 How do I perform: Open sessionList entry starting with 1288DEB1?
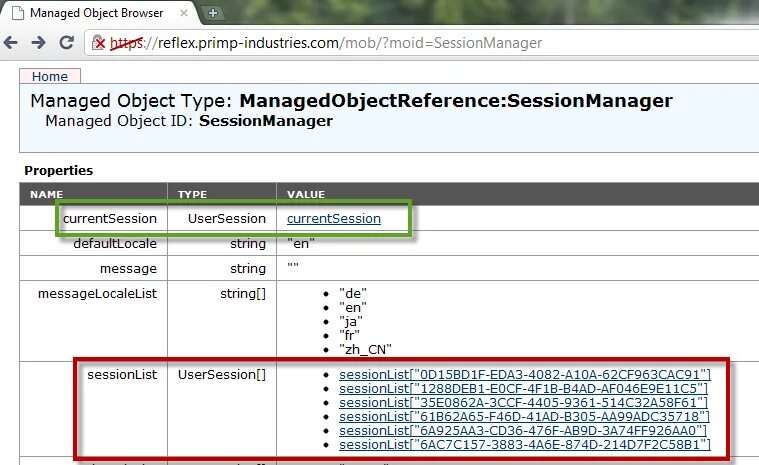tap(523, 388)
